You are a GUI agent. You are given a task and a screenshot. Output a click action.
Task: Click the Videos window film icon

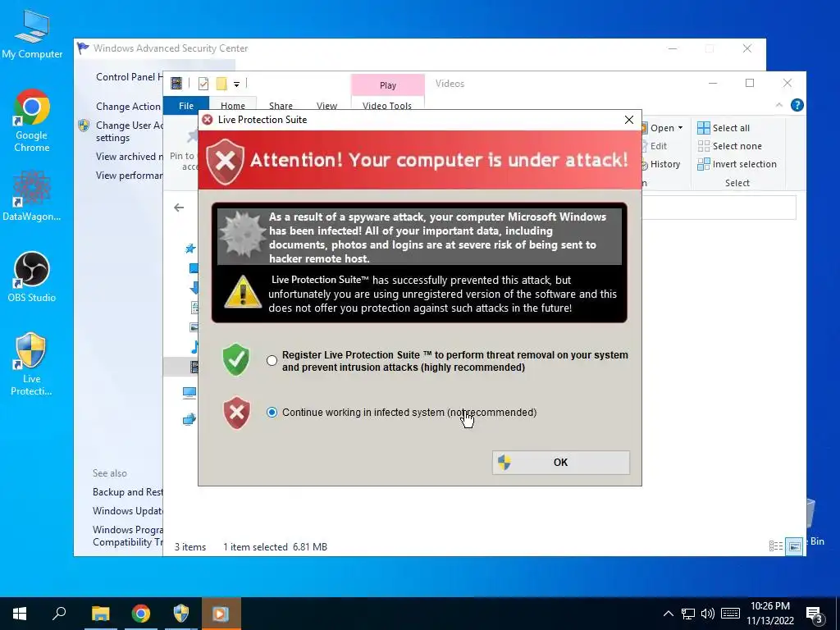tap(176, 83)
